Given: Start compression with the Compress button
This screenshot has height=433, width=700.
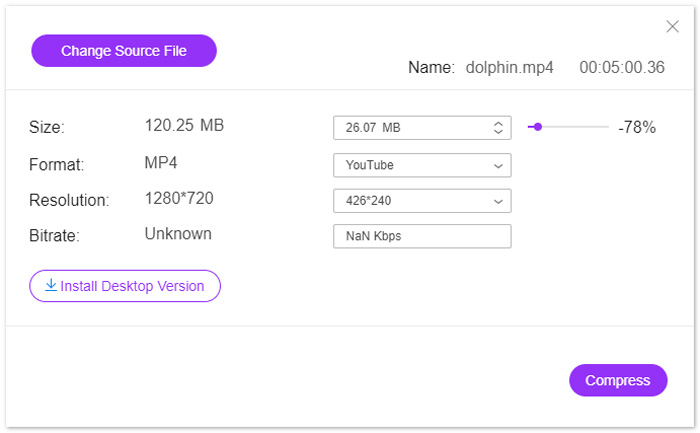Looking at the screenshot, I should (618, 380).
